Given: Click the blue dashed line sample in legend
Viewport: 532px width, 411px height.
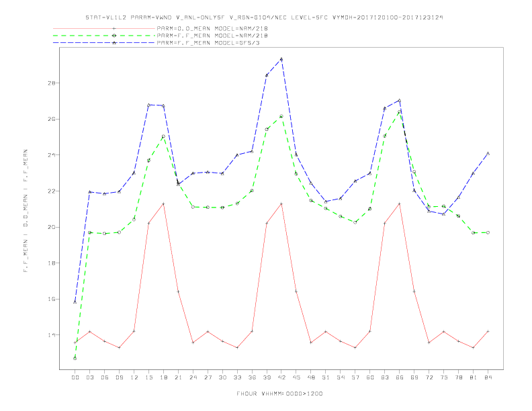Looking at the screenshot, I should [104, 43].
